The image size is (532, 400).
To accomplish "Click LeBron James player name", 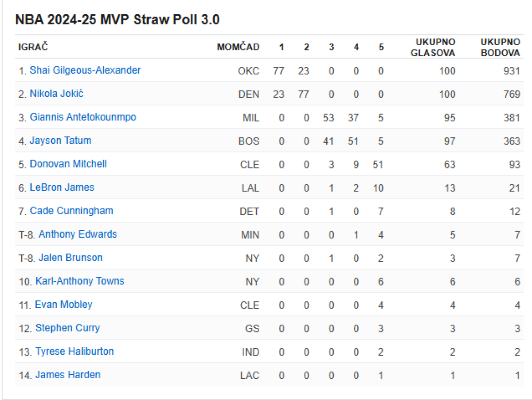I will point(62,188).
